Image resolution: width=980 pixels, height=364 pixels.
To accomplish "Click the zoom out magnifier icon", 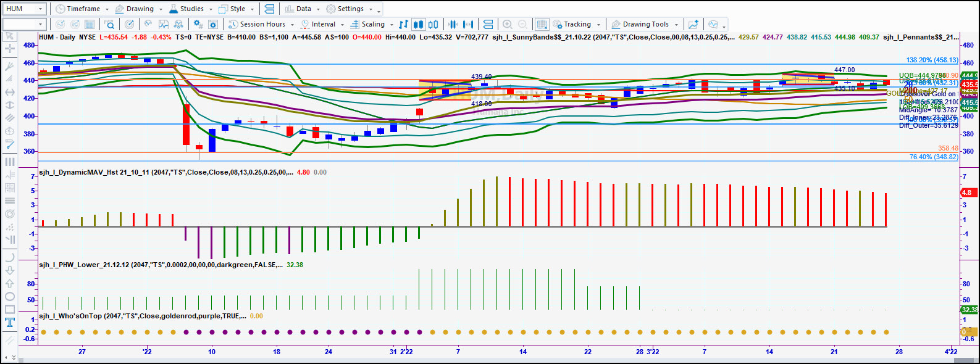I will click(x=522, y=24).
